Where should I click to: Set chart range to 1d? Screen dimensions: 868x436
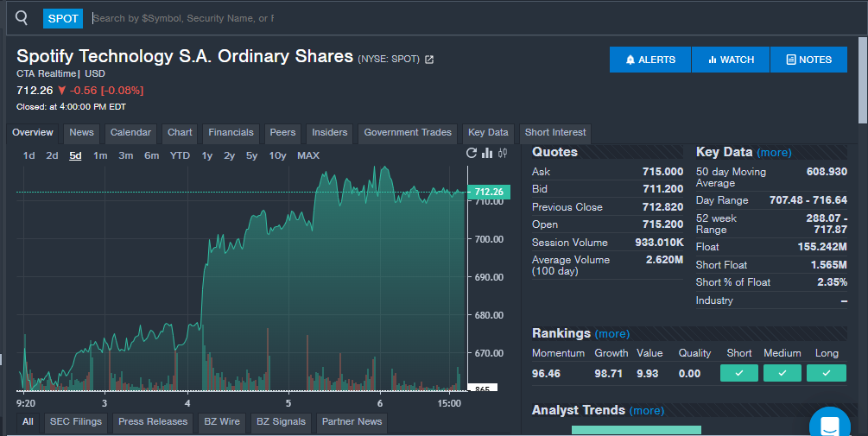point(29,156)
